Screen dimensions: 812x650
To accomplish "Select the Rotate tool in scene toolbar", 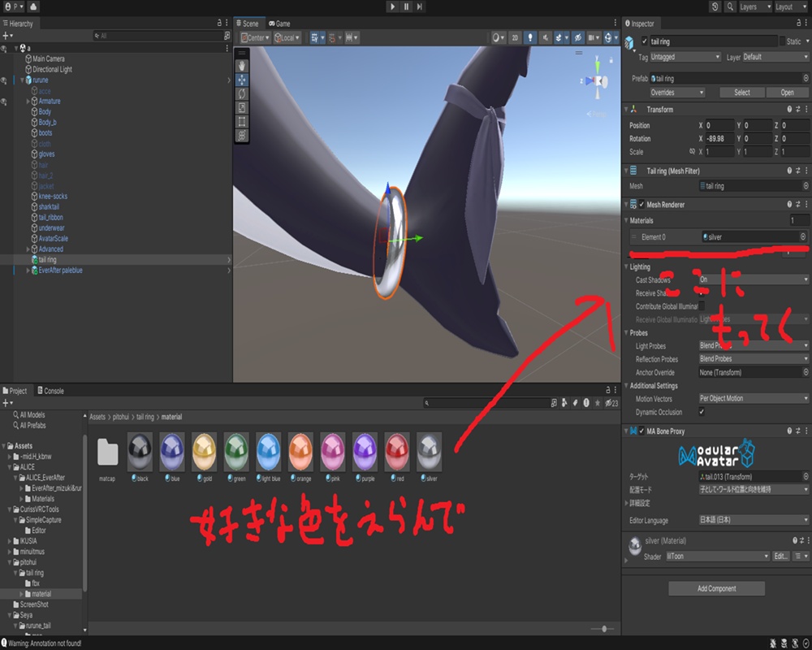I will click(242, 93).
